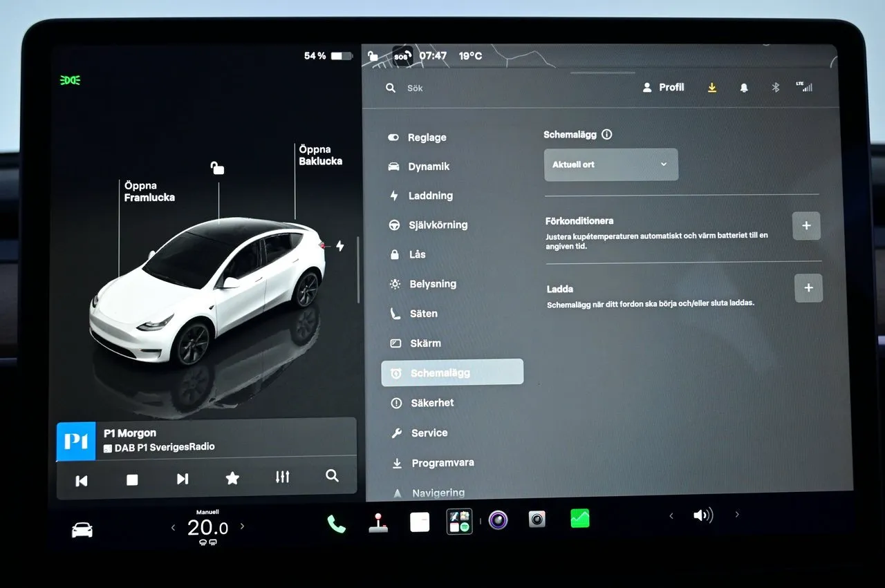Tap the SOS emergency icon
This screenshot has width=885, height=588.
coord(402,56)
